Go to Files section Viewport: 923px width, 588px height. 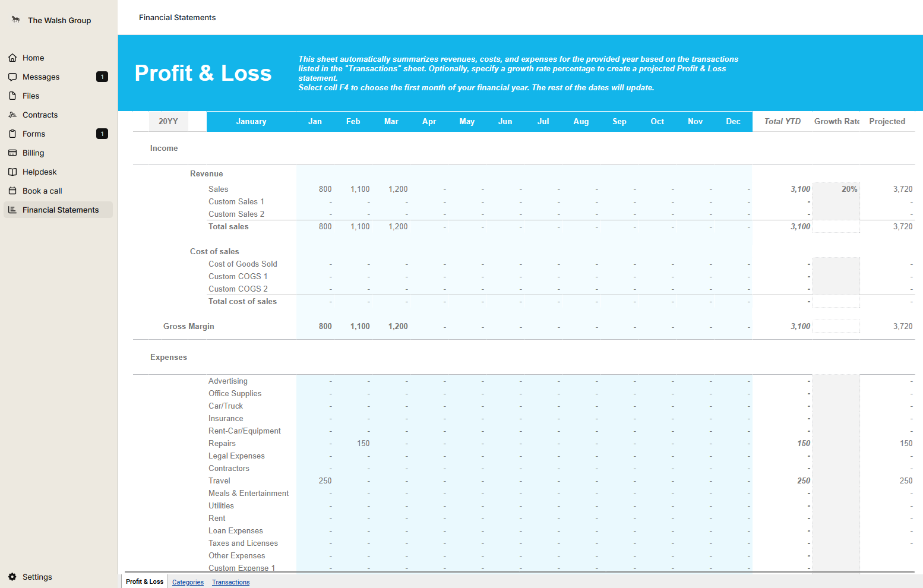(x=58, y=96)
